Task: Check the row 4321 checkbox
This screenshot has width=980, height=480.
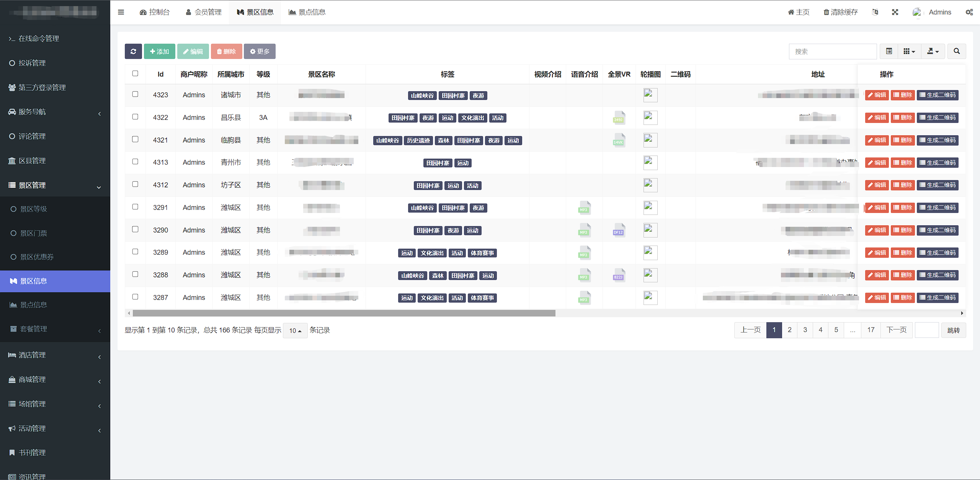Action: pyautogui.click(x=135, y=139)
